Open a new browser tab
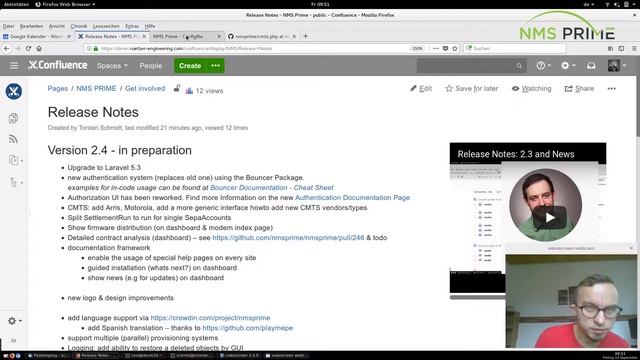The width and height of the screenshot is (640, 360). coord(305,36)
